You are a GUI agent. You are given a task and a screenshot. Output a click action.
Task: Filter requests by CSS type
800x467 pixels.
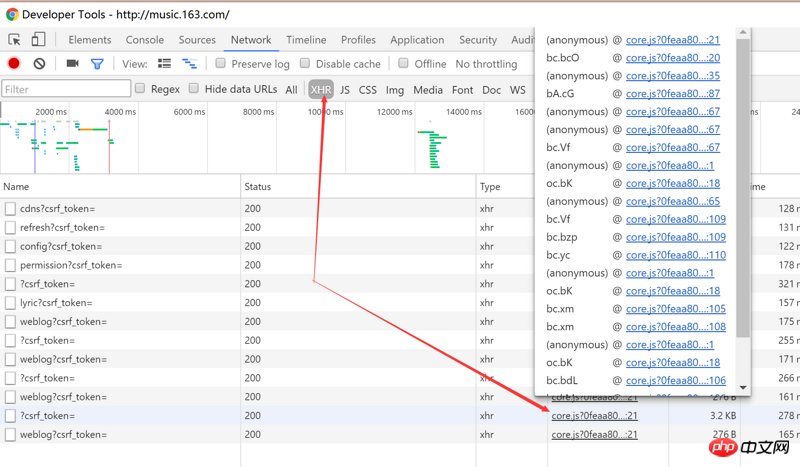367,90
